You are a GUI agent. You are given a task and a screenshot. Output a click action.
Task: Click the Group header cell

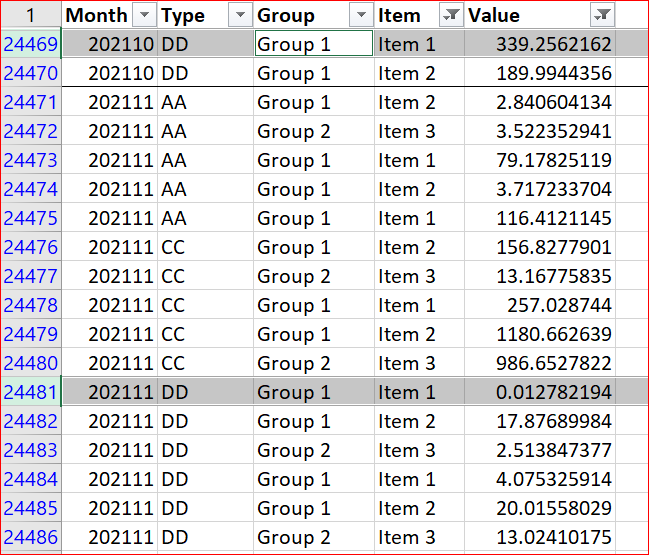(314, 15)
